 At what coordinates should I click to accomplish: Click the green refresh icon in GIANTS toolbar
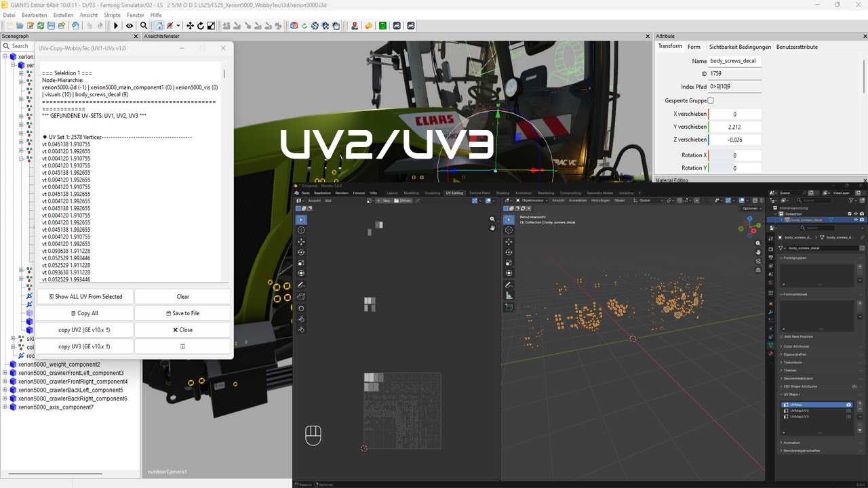point(41,26)
